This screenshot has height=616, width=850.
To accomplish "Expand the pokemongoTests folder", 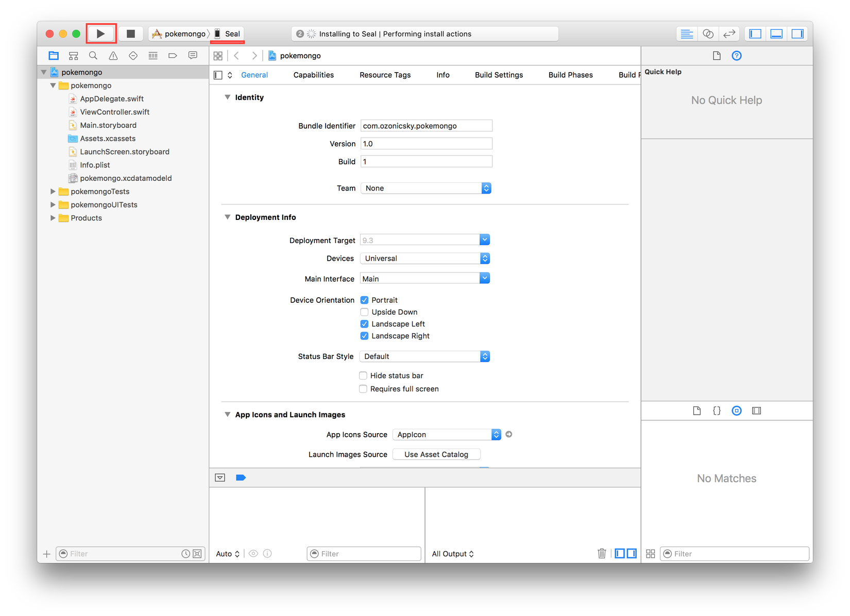I will [53, 191].
